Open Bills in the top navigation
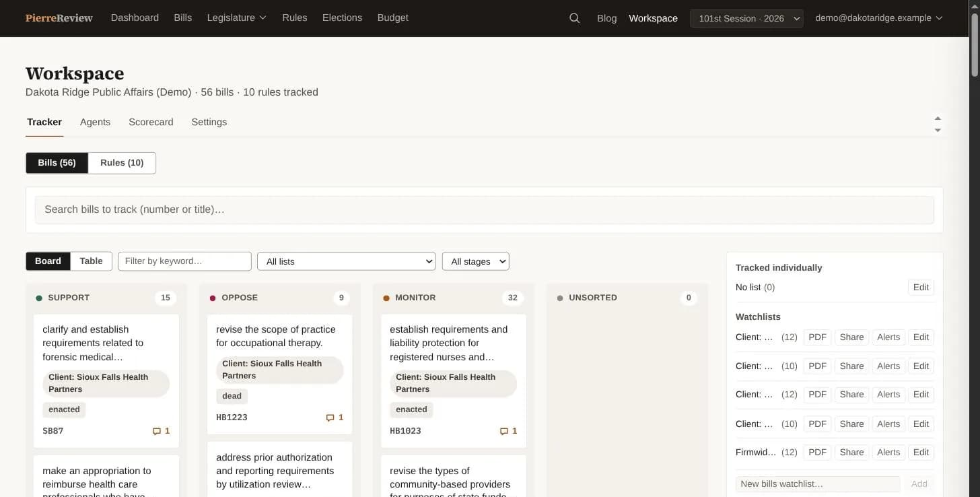The image size is (980, 497). [182, 18]
